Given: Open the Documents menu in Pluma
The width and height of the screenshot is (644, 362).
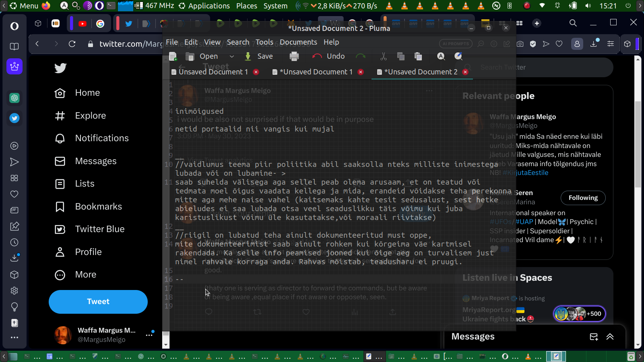Looking at the screenshot, I should coord(298,42).
